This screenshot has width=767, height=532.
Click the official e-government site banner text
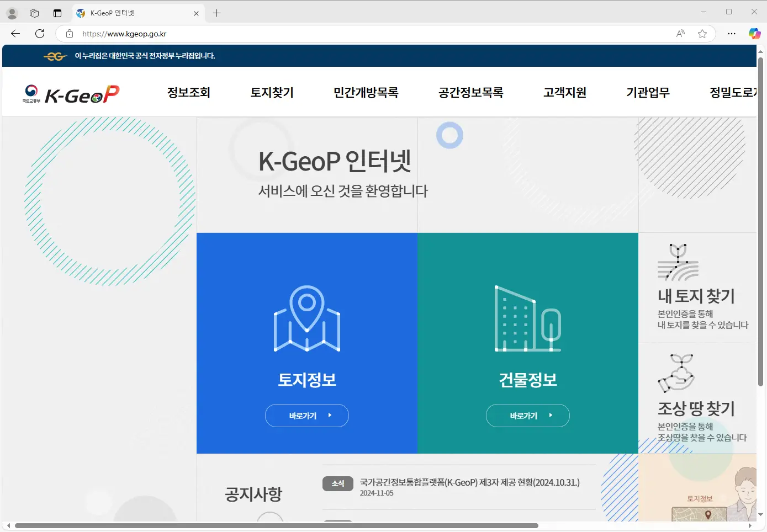145,56
